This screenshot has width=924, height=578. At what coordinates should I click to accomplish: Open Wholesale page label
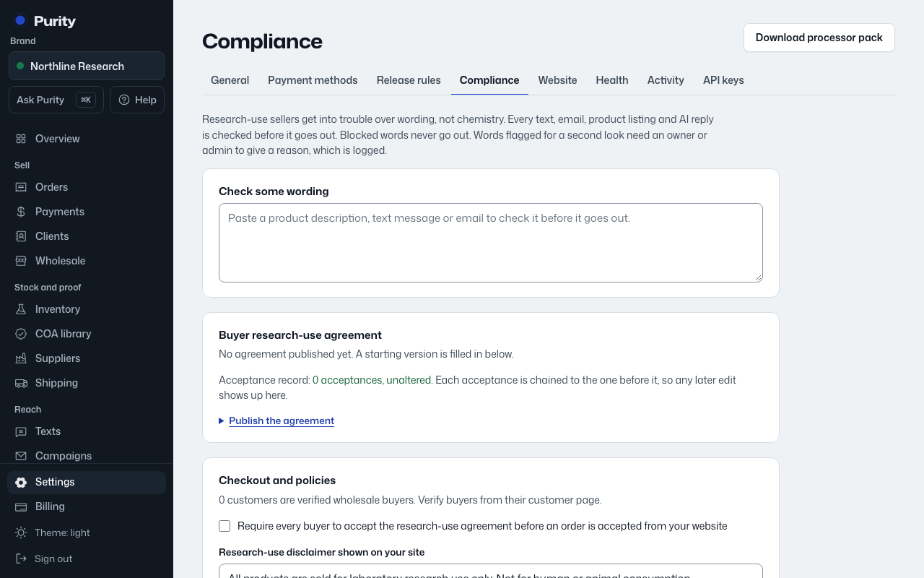[61, 261]
